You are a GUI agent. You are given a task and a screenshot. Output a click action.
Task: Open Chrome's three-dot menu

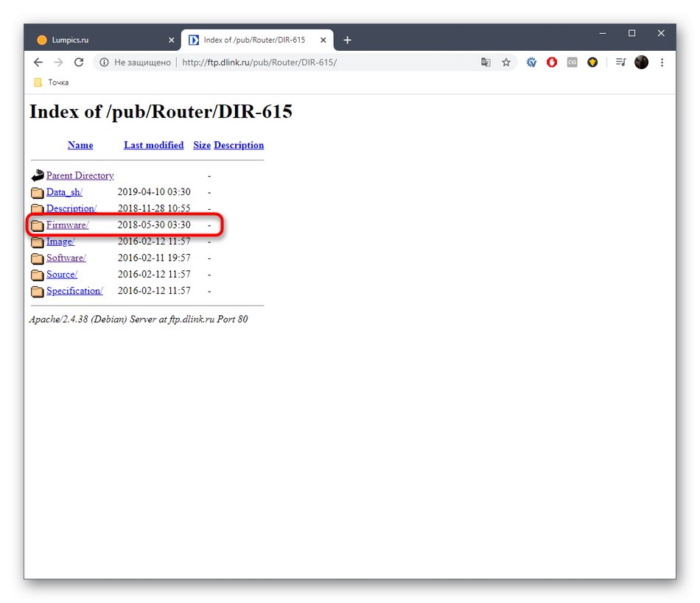(662, 63)
